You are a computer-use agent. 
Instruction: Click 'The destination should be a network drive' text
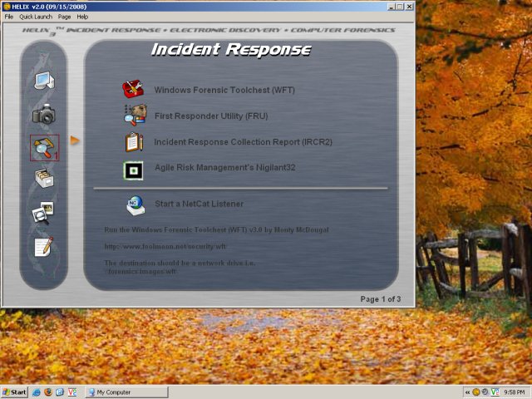pyautogui.click(x=180, y=263)
